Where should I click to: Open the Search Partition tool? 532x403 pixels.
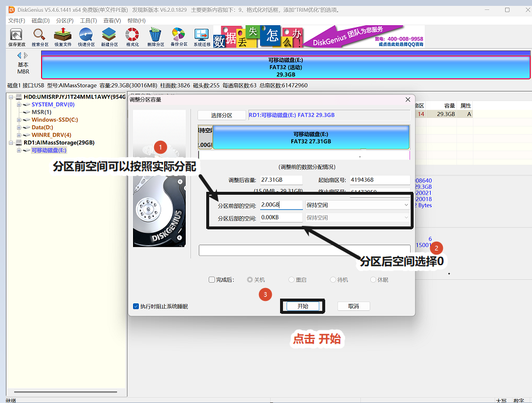[40, 38]
